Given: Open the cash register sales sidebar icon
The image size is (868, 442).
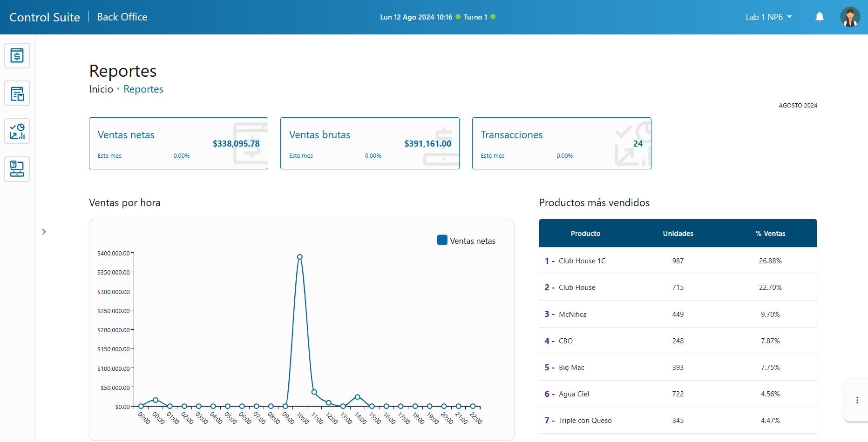Looking at the screenshot, I should [x=17, y=56].
